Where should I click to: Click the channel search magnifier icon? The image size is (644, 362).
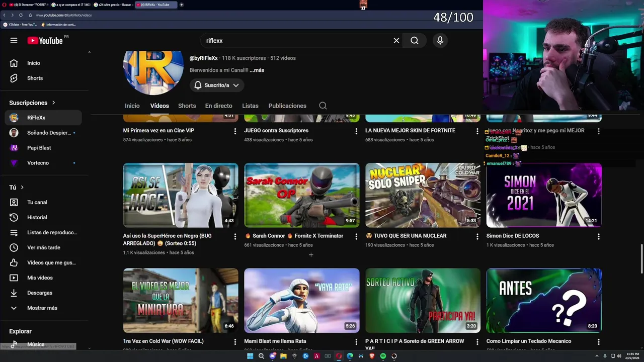[x=323, y=106]
